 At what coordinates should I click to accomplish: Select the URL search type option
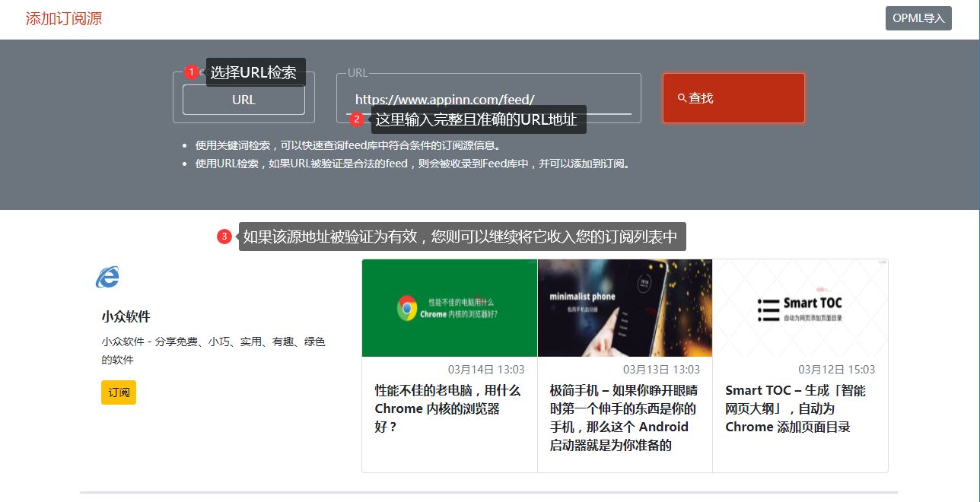(x=243, y=100)
